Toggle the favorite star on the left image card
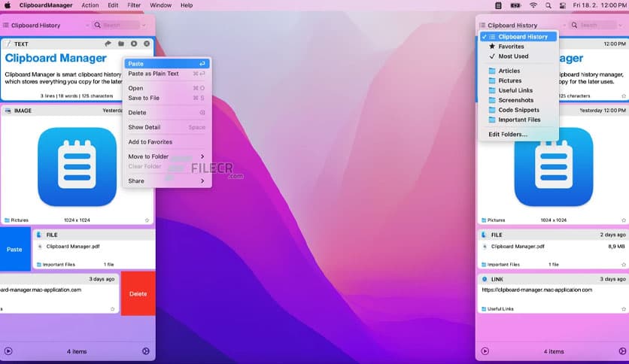Image resolution: width=629 pixels, height=364 pixels. coord(147,220)
